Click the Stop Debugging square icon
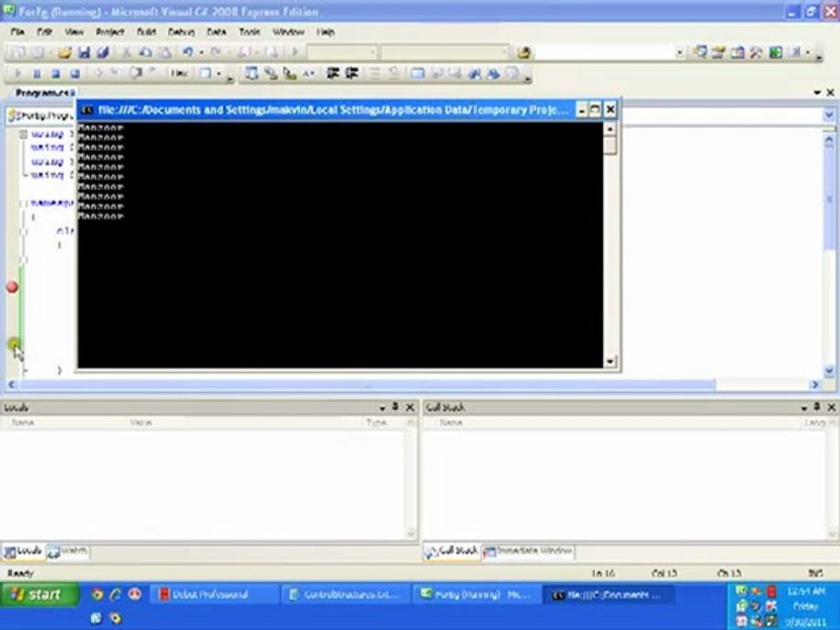This screenshot has width=840, height=630. [56, 73]
